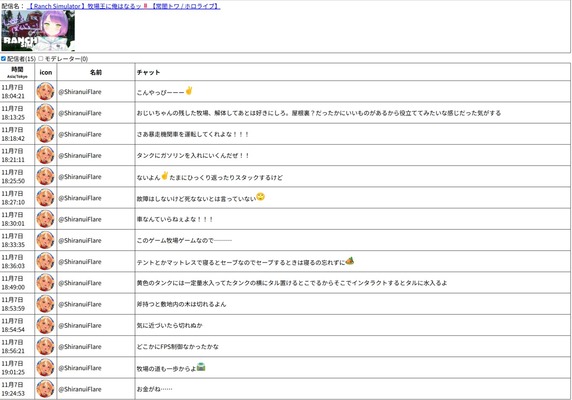Click the avatar icon in the 19:24:53 row
572x400 pixels.
click(46, 389)
